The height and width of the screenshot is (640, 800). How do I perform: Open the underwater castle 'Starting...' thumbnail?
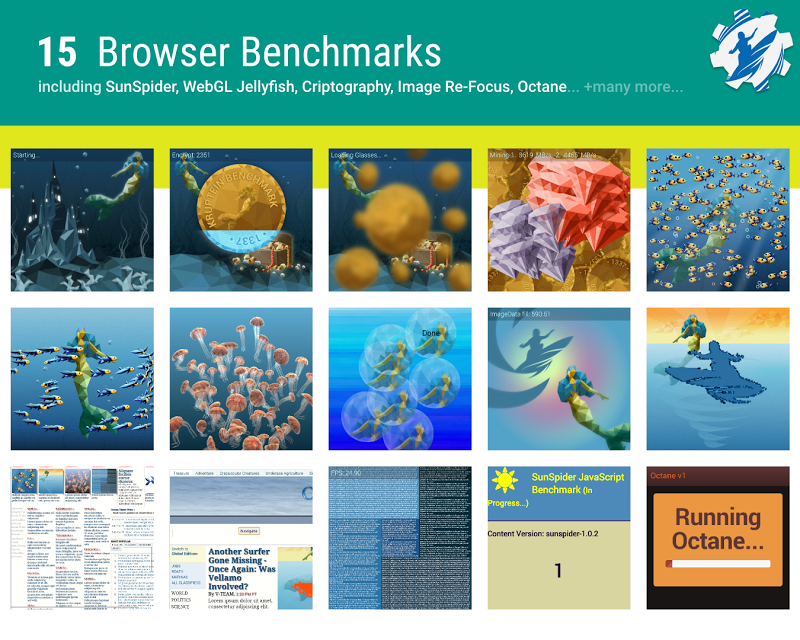tap(82, 220)
